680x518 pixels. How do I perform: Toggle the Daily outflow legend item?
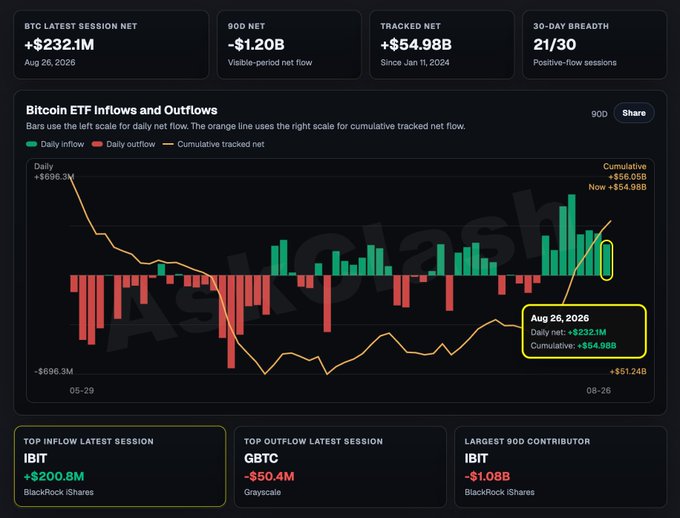tap(124, 144)
